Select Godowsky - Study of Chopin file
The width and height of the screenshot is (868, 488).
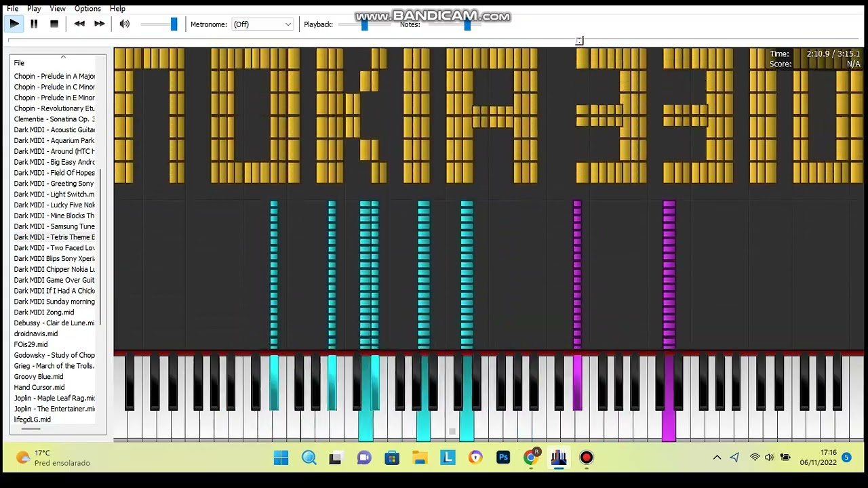point(54,355)
